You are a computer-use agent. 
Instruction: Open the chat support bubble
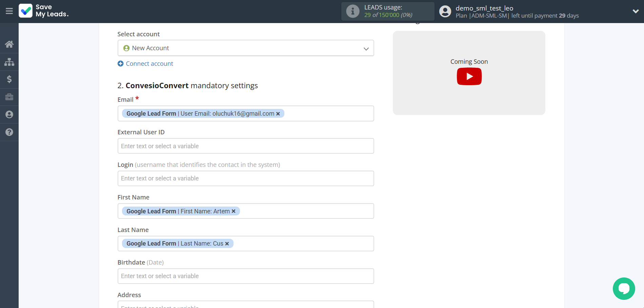pyautogui.click(x=624, y=289)
